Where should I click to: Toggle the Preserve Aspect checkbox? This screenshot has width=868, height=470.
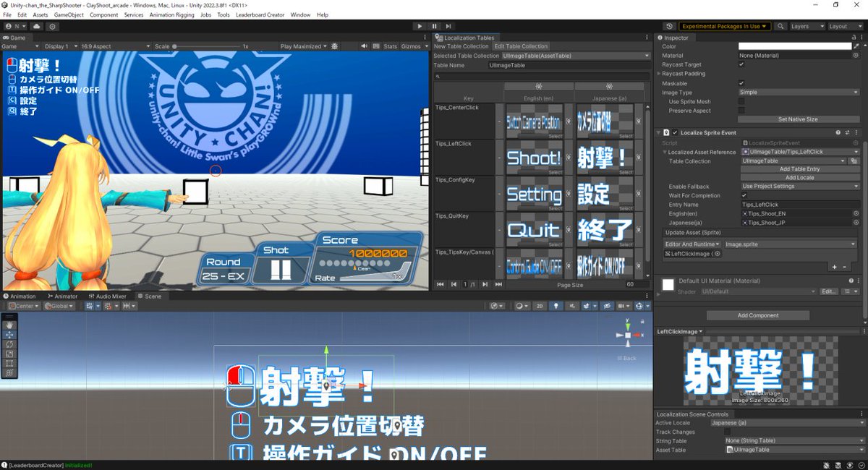point(741,111)
